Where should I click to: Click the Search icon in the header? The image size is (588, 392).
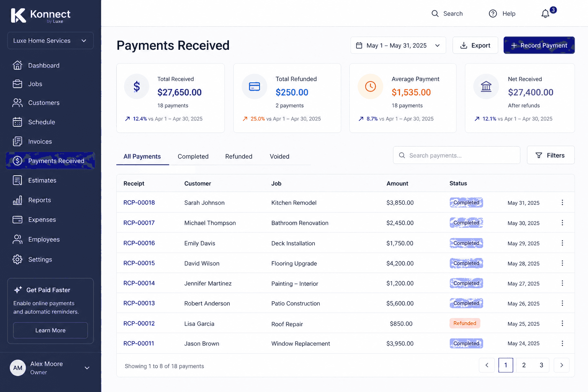pyautogui.click(x=435, y=14)
